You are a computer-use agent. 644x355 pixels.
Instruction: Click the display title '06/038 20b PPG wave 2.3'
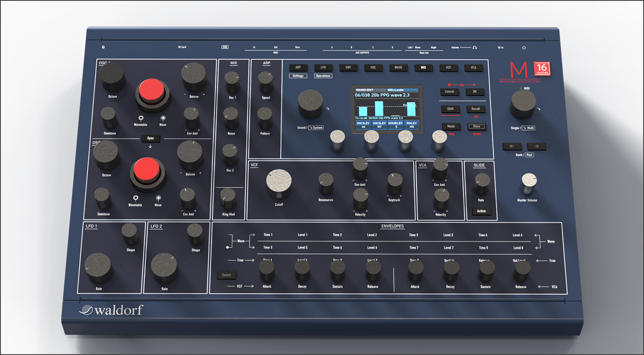pyautogui.click(x=382, y=95)
